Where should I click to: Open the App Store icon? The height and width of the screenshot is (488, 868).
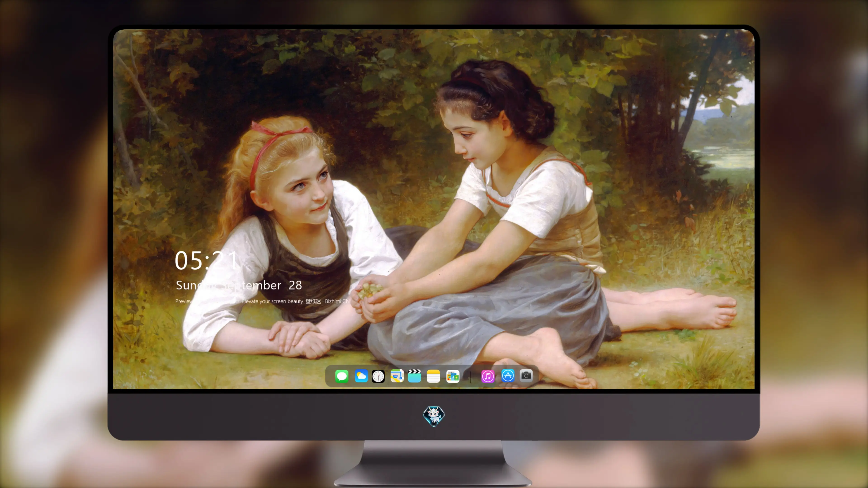tap(508, 375)
